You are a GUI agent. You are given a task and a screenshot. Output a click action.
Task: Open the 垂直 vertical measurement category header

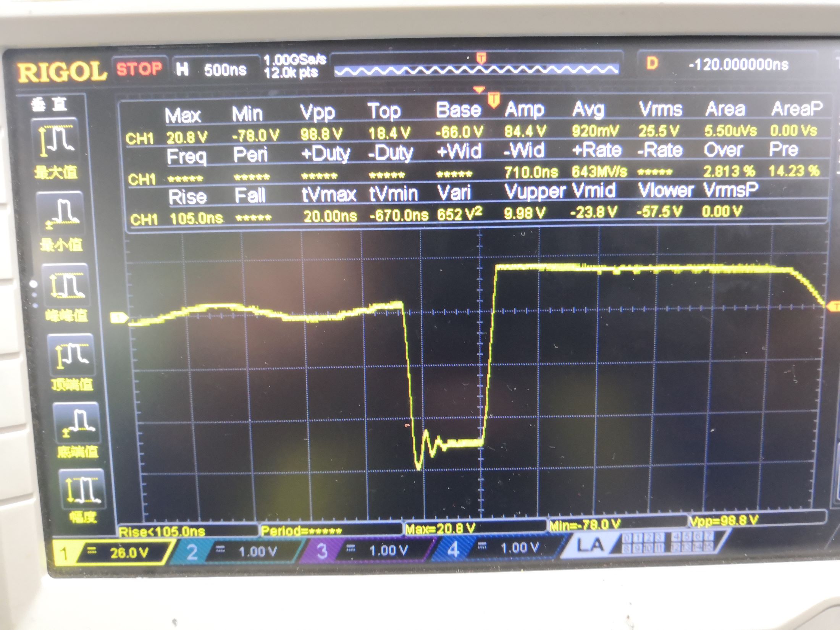click(50, 105)
